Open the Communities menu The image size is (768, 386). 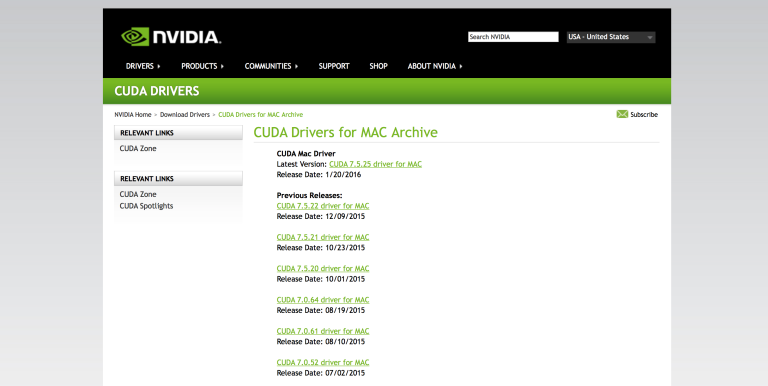click(x=271, y=66)
